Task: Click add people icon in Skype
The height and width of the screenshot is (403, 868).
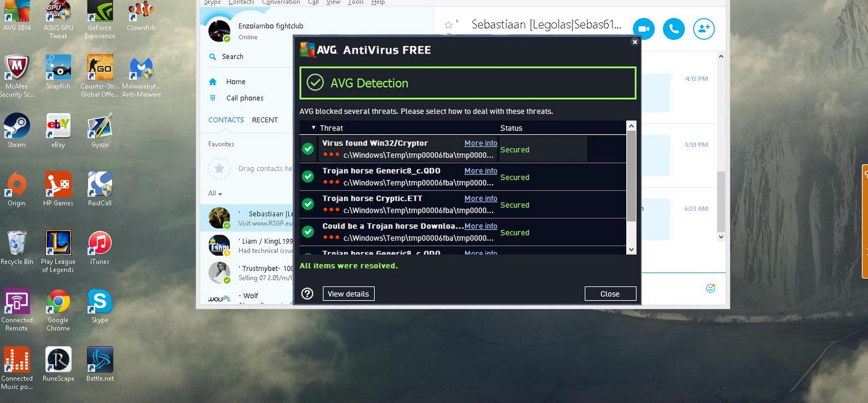Action: 704,29
